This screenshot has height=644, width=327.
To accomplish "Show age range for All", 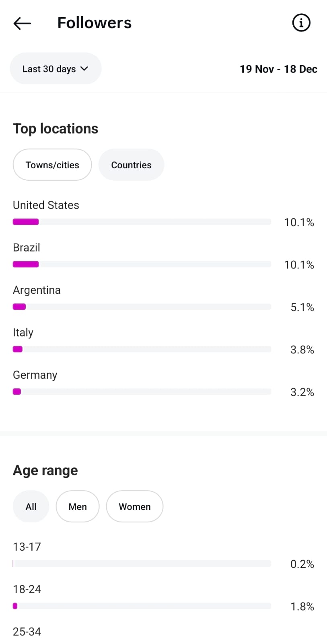I will pos(31,507).
